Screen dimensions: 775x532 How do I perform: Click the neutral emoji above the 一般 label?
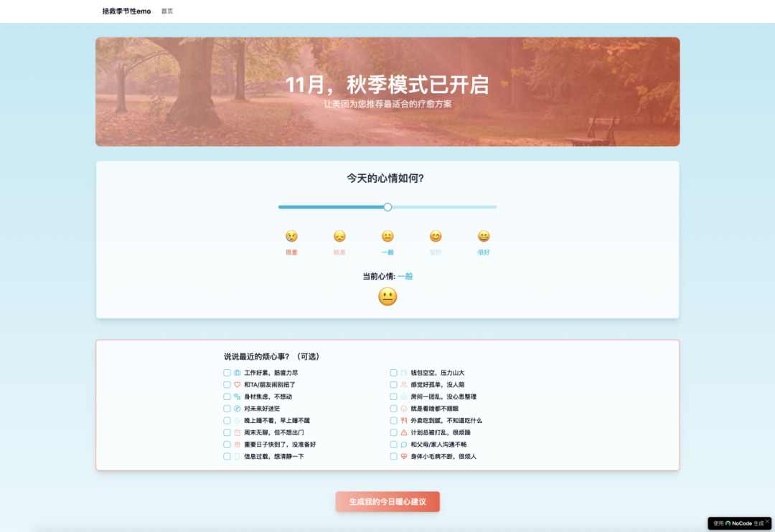point(387,236)
